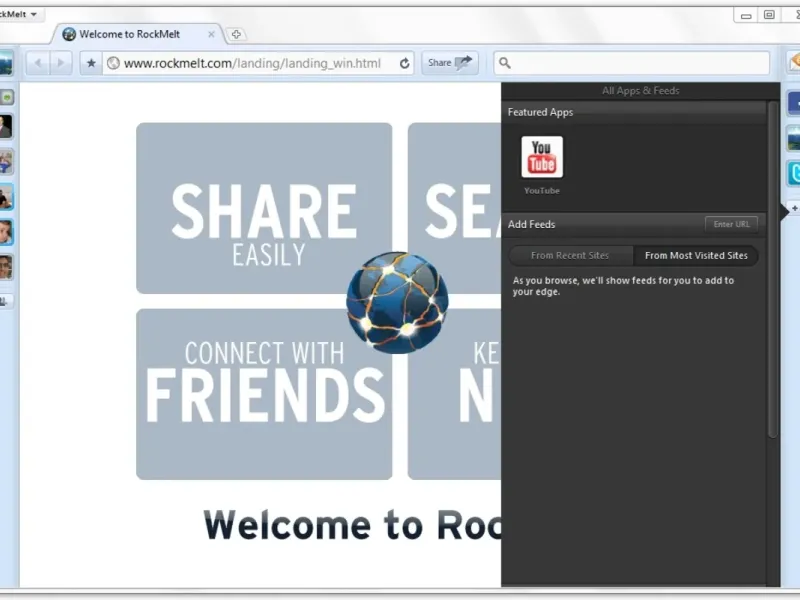Image resolution: width=800 pixels, height=600 pixels.
Task: Click the Enter URL button
Action: click(x=732, y=224)
